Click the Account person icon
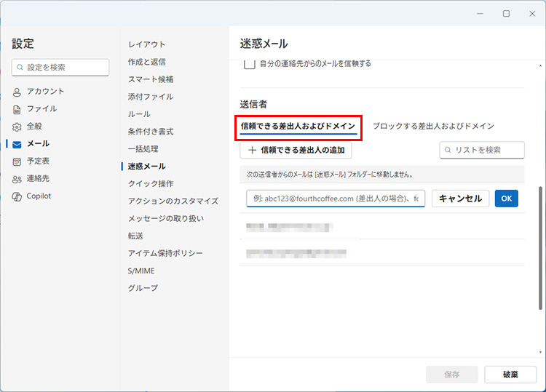The image size is (546, 392). tap(17, 92)
